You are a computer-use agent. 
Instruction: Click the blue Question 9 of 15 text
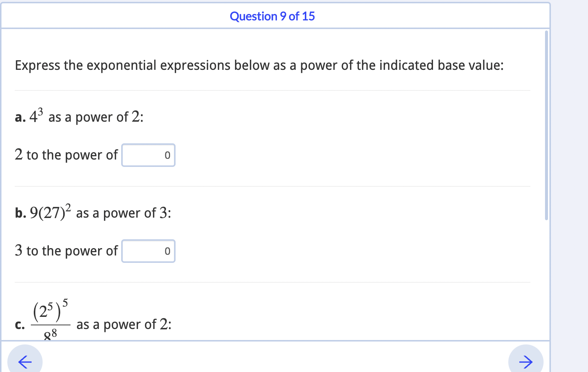[272, 16]
